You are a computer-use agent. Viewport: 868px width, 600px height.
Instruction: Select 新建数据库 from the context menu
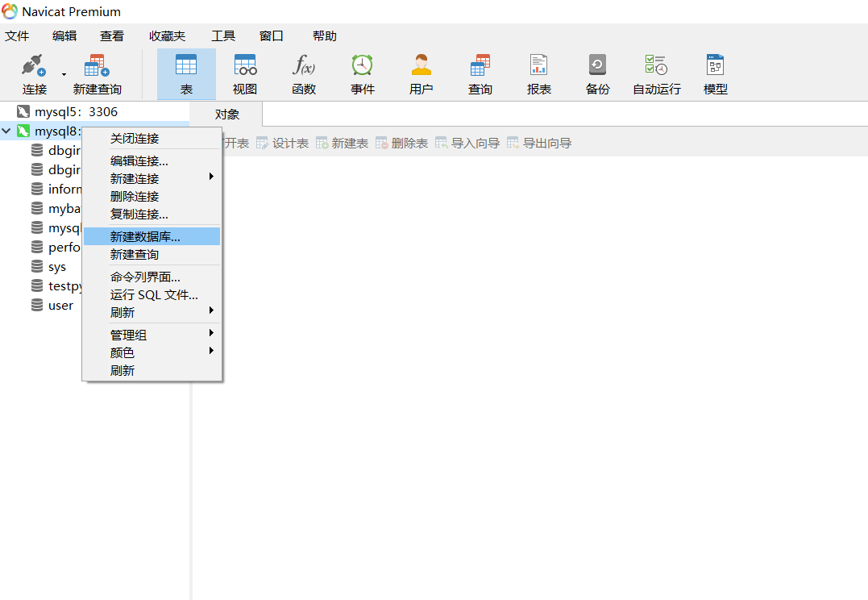coord(145,235)
